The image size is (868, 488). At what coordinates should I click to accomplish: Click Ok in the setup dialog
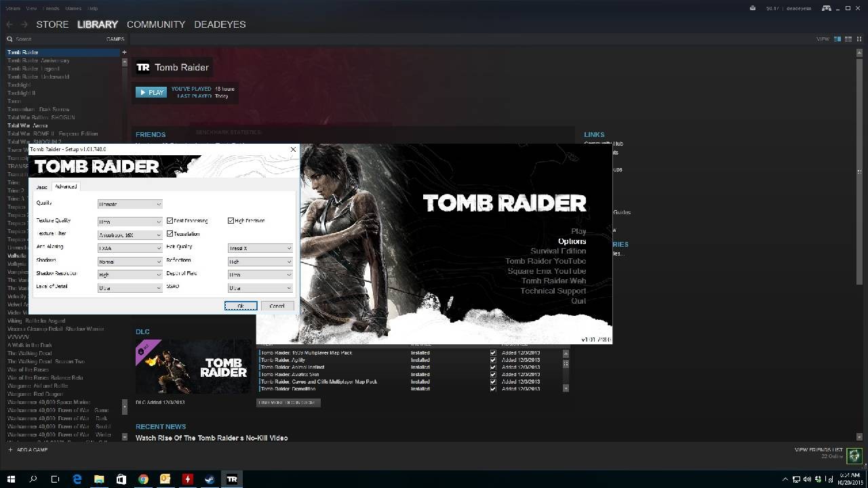241,306
